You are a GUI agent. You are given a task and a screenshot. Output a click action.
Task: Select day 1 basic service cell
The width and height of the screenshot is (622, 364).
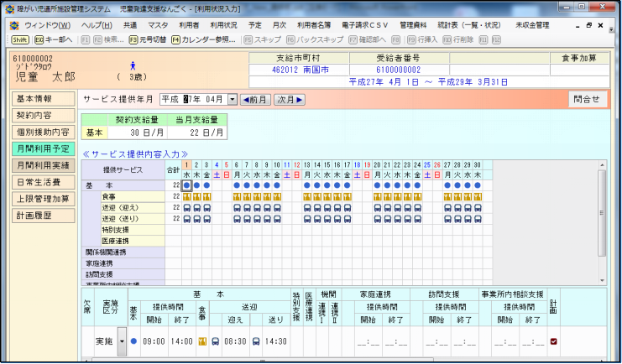pyautogui.click(x=187, y=185)
